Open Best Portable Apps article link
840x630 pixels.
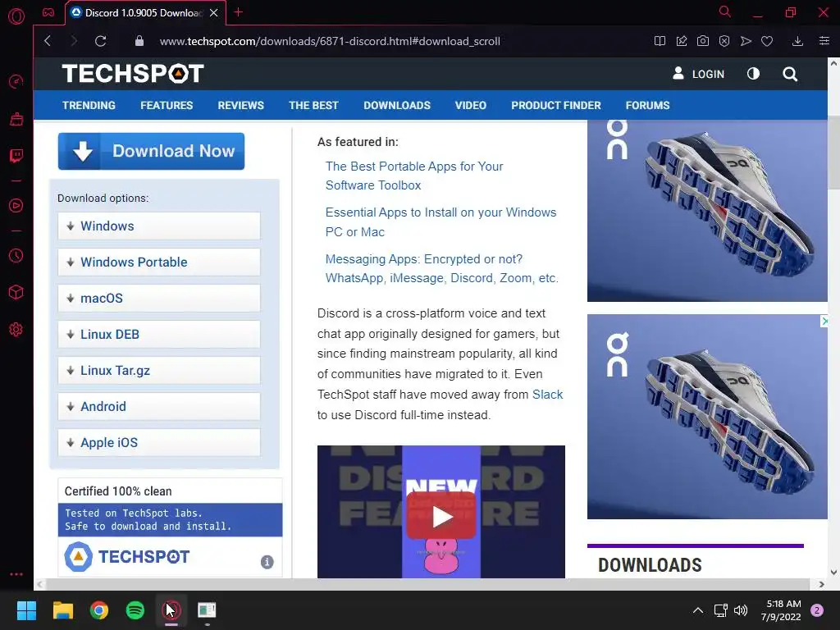[414, 176]
